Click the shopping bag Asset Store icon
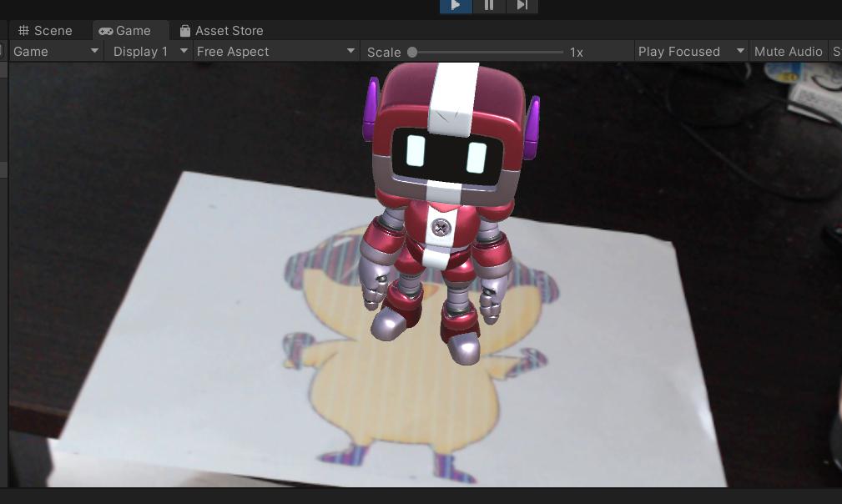Viewport: 842px width, 504px height. click(x=184, y=31)
